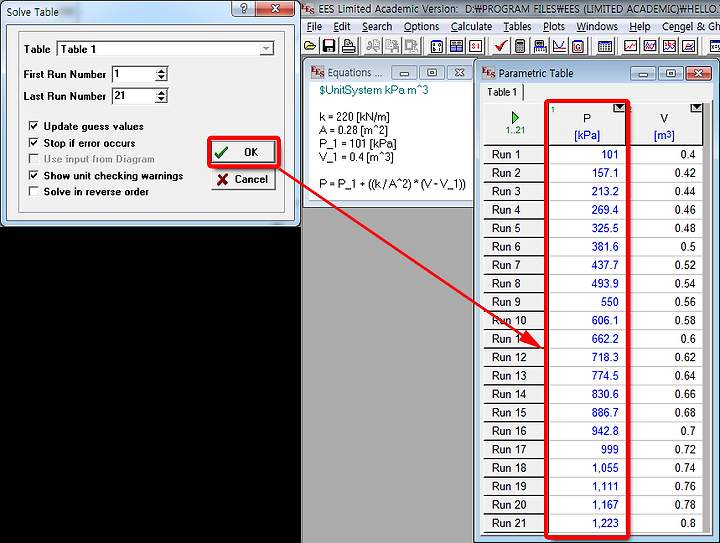Open the Edit menu
This screenshot has height=543, width=720.
[x=342, y=27]
